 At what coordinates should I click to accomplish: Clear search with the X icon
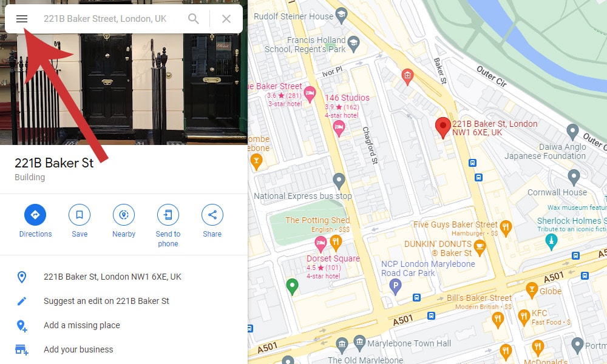[x=226, y=19]
